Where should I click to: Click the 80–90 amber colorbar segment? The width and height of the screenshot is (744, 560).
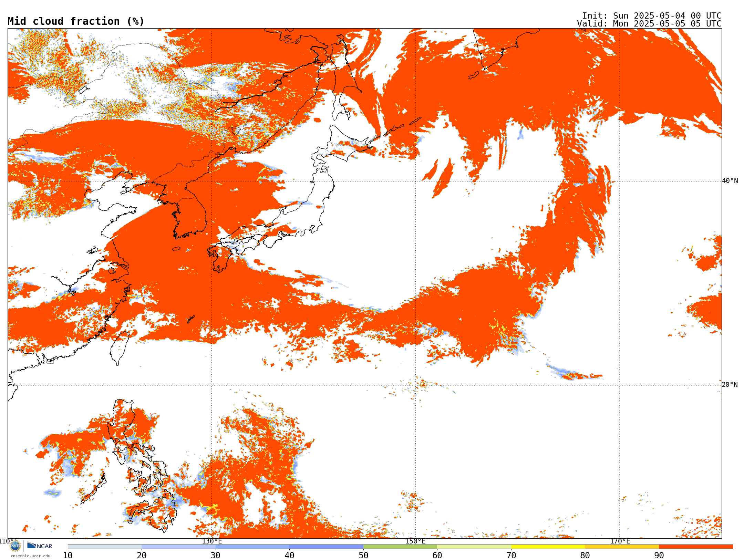click(622, 547)
